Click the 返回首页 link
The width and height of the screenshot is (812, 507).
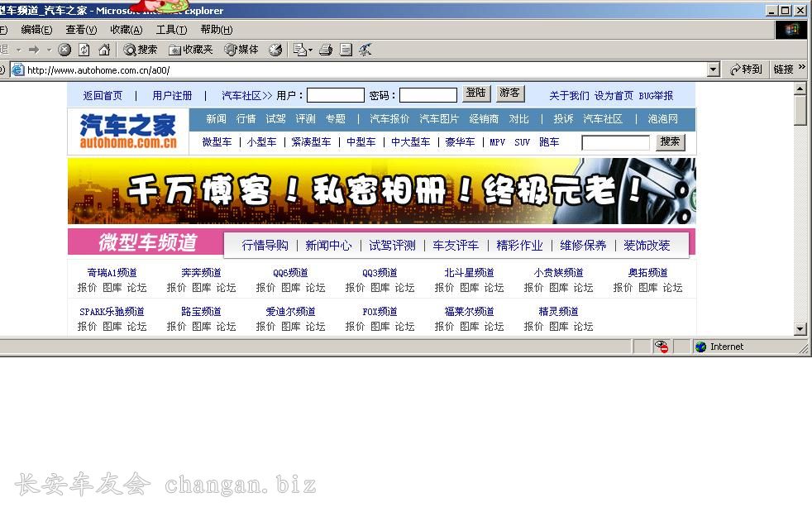coord(103,96)
